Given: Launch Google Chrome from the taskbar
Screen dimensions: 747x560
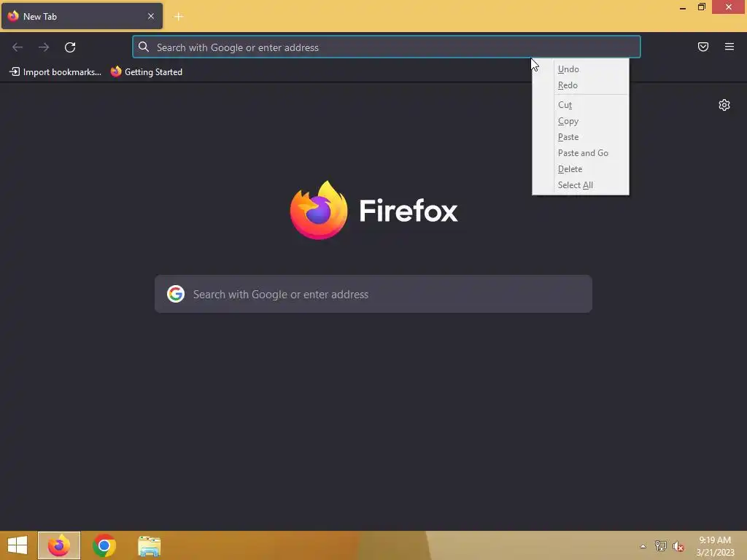Looking at the screenshot, I should click(104, 545).
